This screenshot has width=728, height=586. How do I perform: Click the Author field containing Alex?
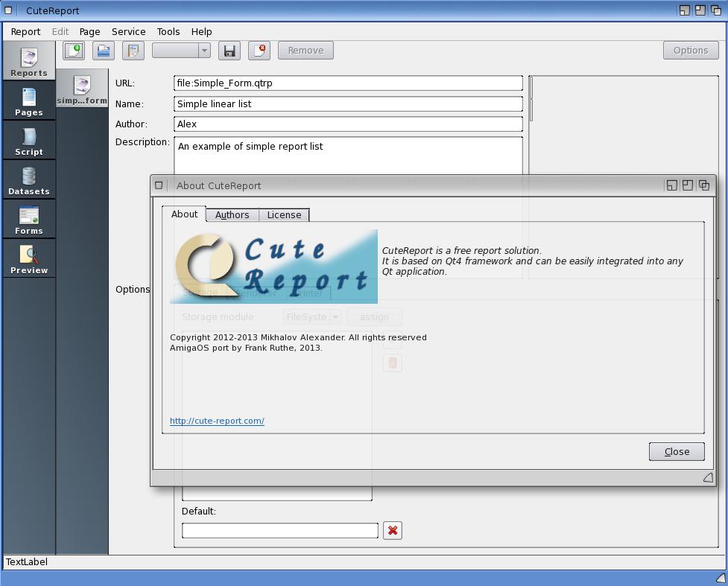coord(348,124)
